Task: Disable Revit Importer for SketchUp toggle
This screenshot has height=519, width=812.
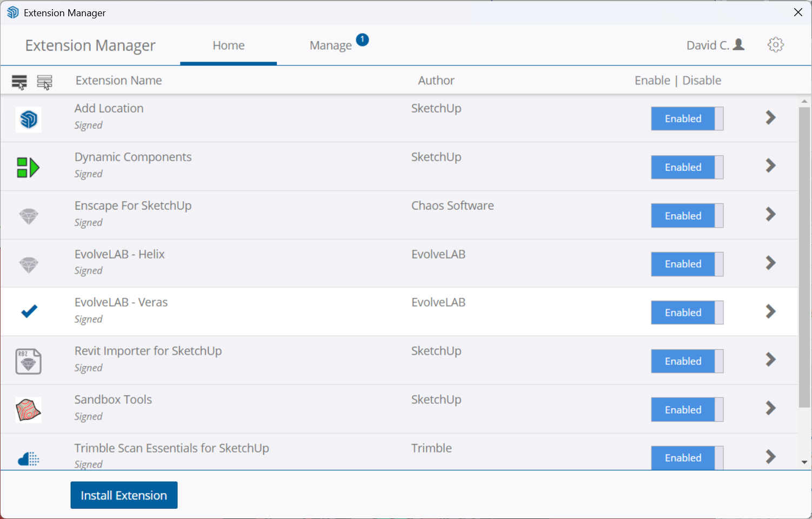Action: point(687,361)
